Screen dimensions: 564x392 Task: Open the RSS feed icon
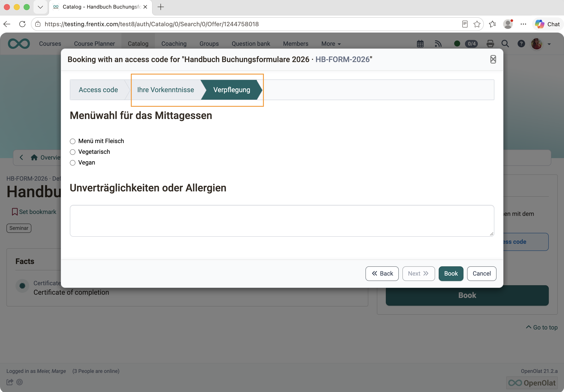click(438, 44)
